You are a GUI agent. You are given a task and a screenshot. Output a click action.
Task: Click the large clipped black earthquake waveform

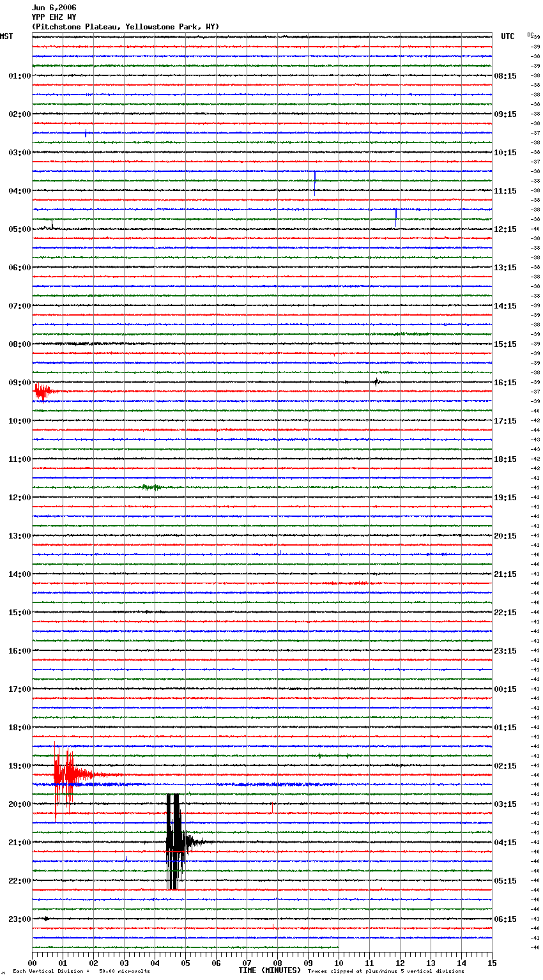click(x=175, y=841)
